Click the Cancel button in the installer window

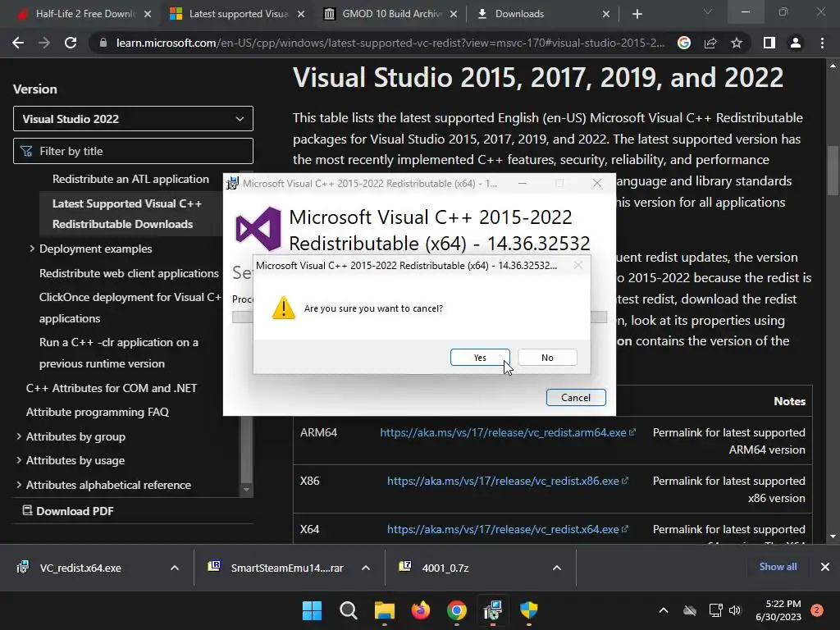click(x=576, y=398)
